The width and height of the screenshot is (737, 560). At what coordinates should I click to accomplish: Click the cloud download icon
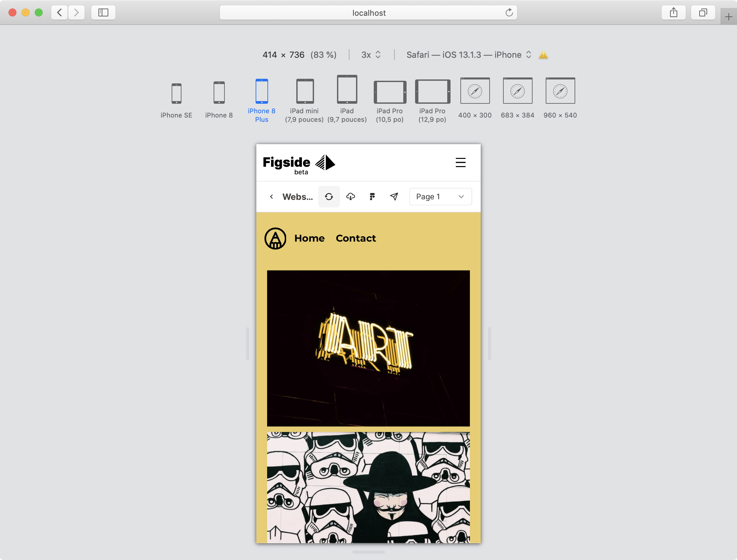tap(350, 197)
